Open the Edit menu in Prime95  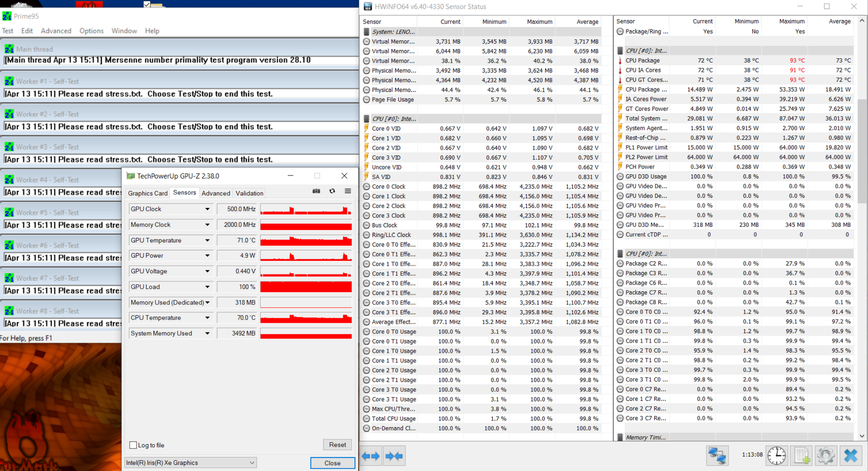pos(27,31)
